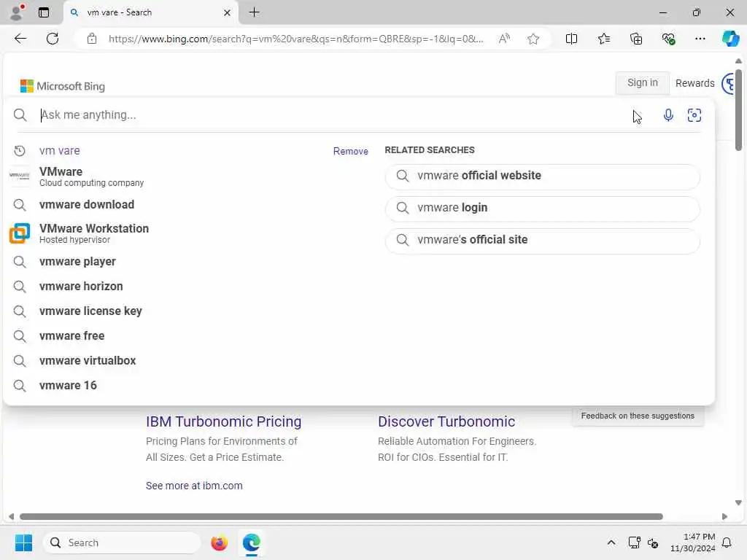Viewport: 747px width, 560px height.
Task: Open the Collections panel
Action: tap(636, 39)
